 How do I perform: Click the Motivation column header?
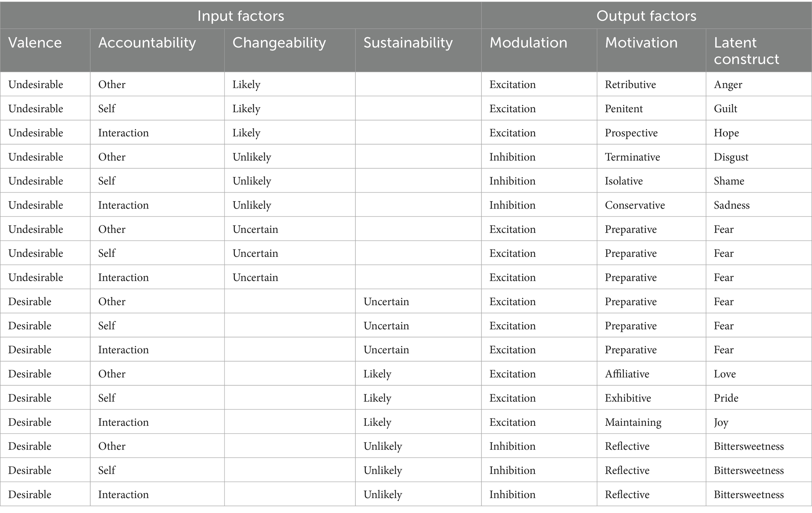641,42
